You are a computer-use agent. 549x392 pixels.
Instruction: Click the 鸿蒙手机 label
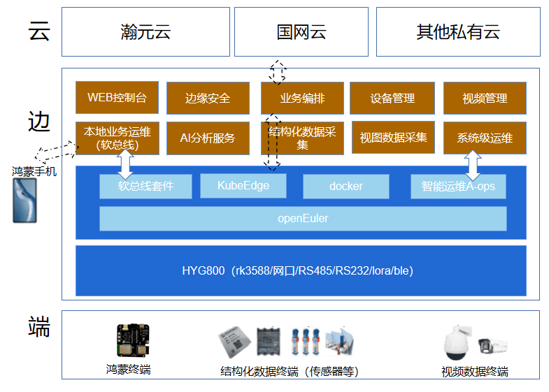click(34, 172)
